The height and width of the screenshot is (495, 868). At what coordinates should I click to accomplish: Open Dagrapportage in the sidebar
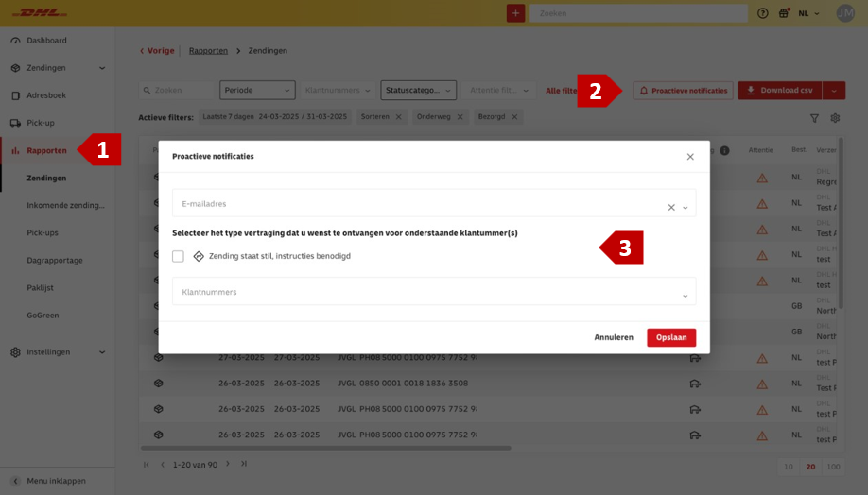coord(55,260)
